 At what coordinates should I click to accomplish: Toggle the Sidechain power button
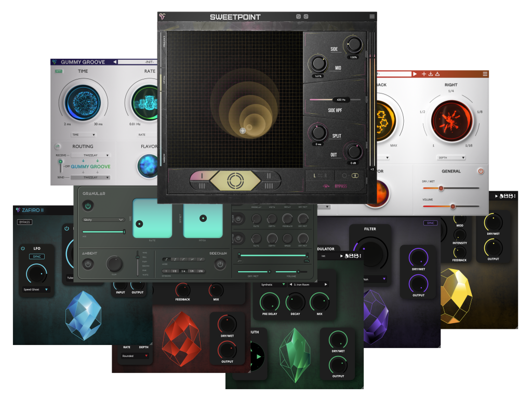(x=220, y=264)
